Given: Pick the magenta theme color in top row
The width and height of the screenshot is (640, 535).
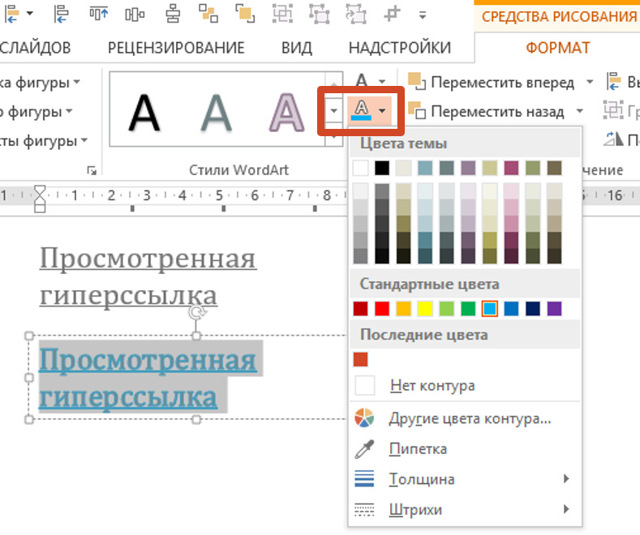Looking at the screenshot, I should pos(511,168).
